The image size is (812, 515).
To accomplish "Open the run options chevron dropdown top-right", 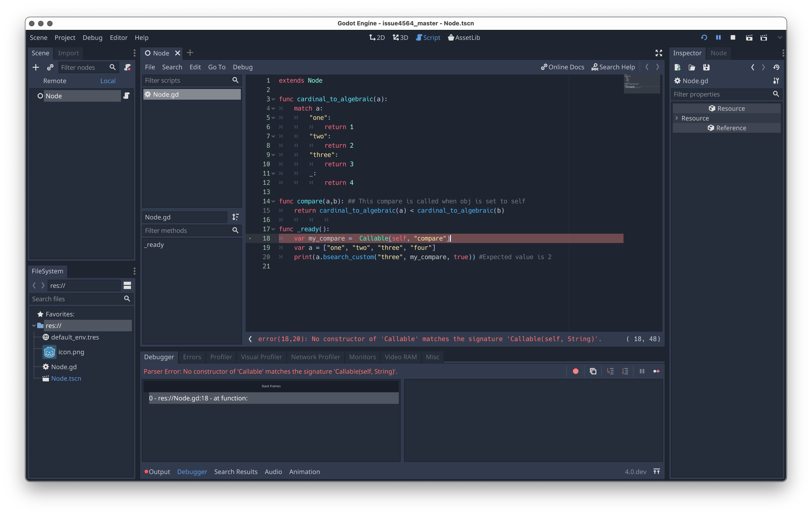I will click(x=780, y=37).
